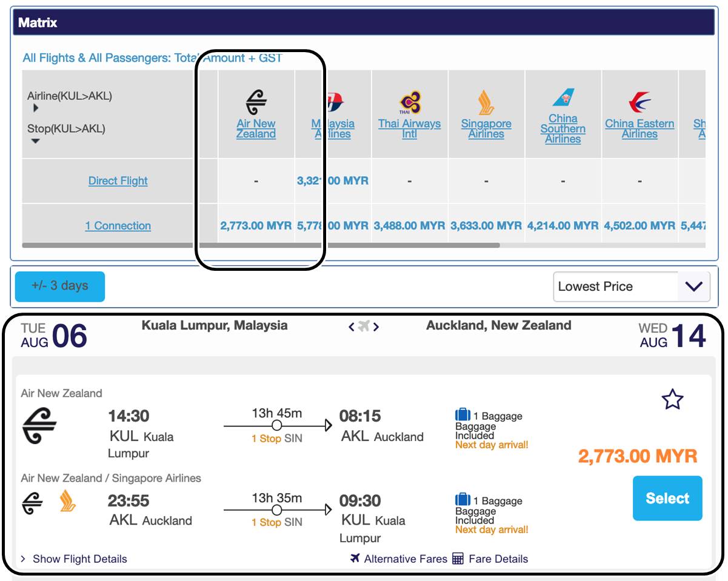Viewport: 728px width, 581px height.
Task: Select the 4,214.00 MYR China Southern fare
Action: point(563,225)
